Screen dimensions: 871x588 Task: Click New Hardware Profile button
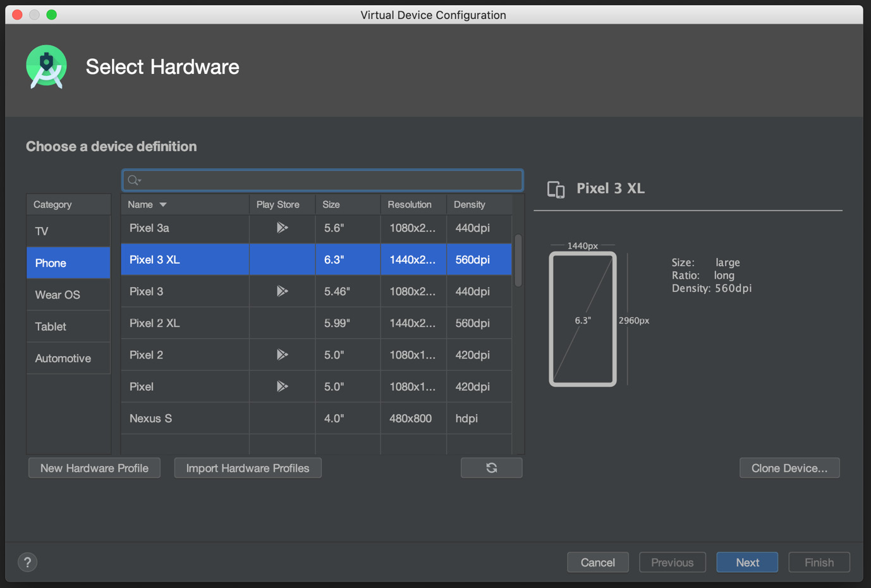click(x=94, y=468)
